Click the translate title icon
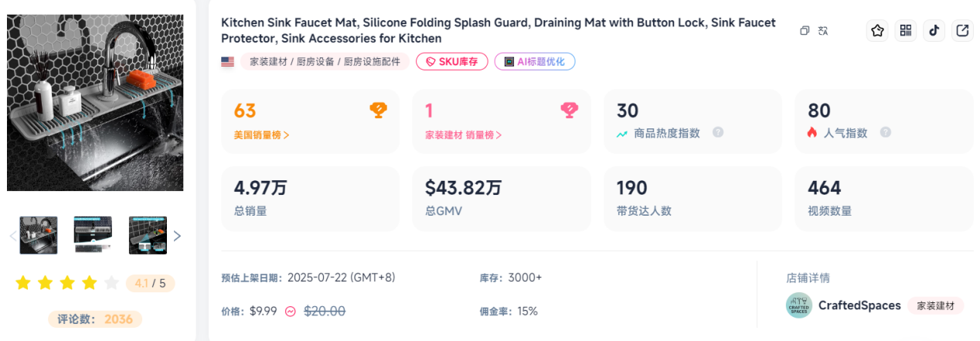This screenshot has width=980, height=341. (823, 31)
